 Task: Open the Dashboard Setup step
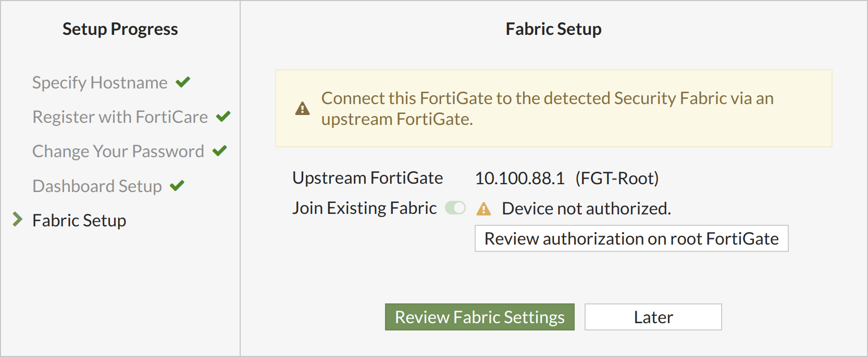point(97,186)
